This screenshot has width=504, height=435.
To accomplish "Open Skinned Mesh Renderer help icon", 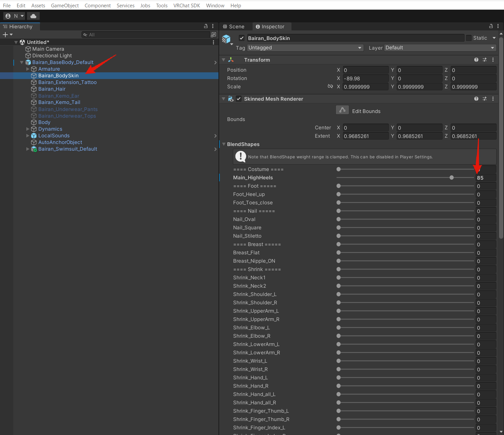I will point(476,99).
